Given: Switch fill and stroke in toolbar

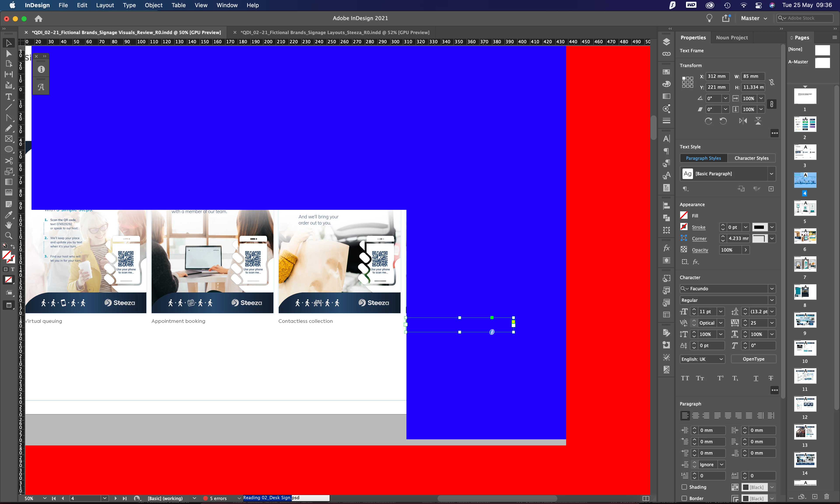Looking at the screenshot, I should (x=12, y=247).
